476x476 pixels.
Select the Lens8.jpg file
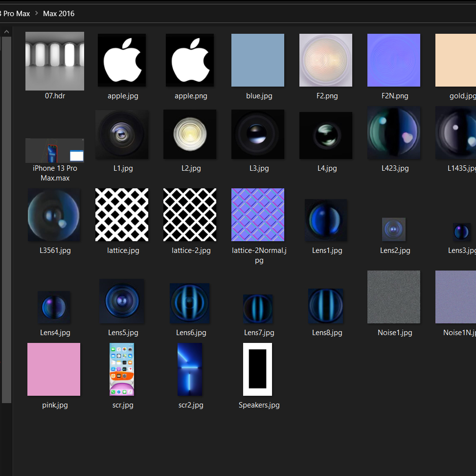[x=326, y=306]
